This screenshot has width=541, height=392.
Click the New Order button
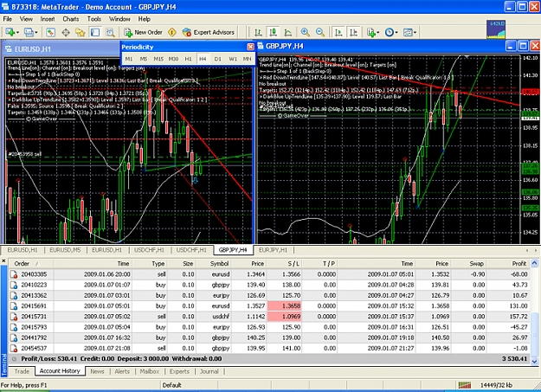pyautogui.click(x=143, y=32)
